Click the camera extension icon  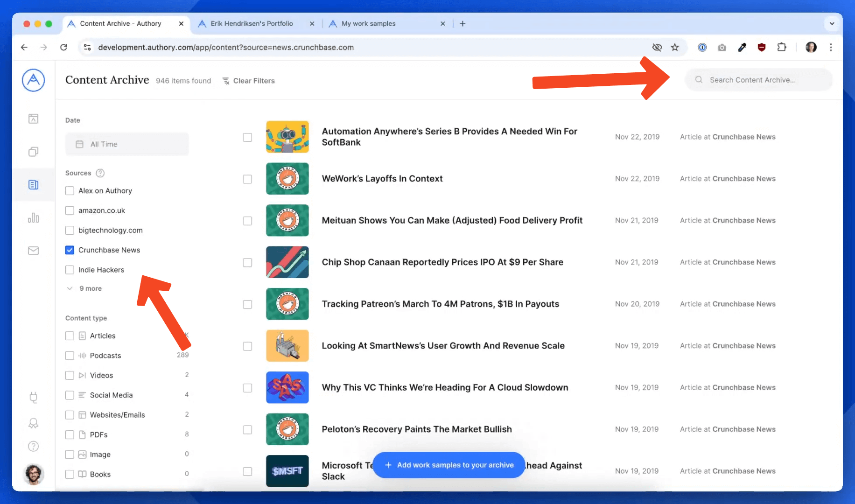point(722,47)
